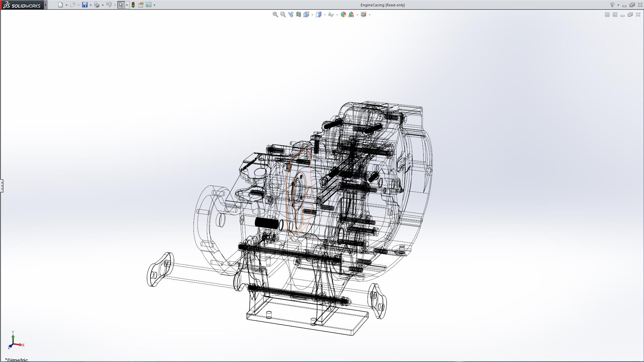This screenshot has height=362, width=644.
Task: Activate the Section View tool
Action: pyautogui.click(x=298, y=14)
